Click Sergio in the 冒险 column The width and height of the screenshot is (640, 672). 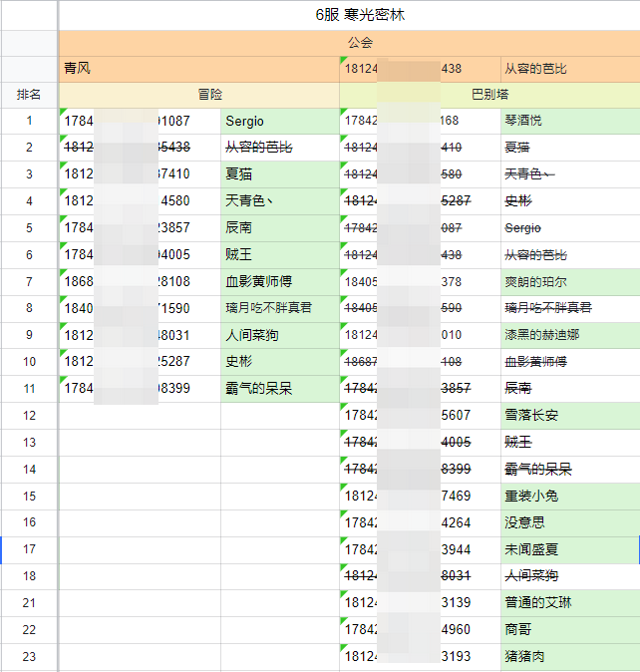click(x=279, y=121)
